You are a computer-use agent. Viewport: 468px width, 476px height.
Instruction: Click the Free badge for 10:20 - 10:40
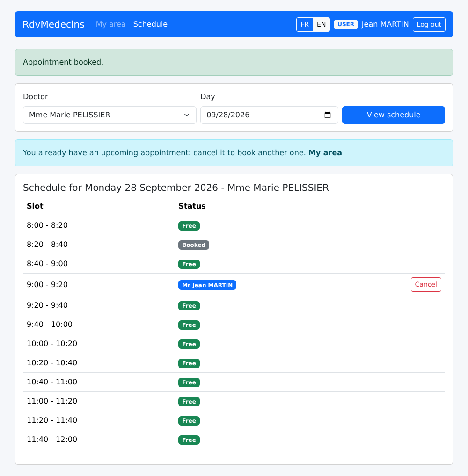coord(189,363)
